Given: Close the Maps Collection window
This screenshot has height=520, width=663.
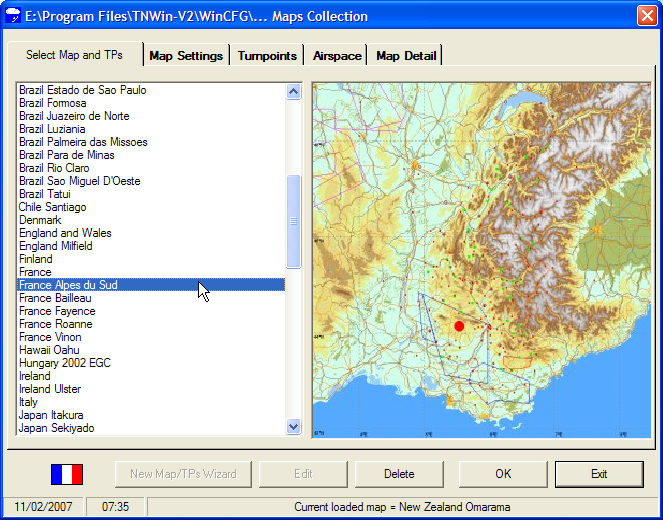Looking at the screenshot, I should click(x=646, y=16).
